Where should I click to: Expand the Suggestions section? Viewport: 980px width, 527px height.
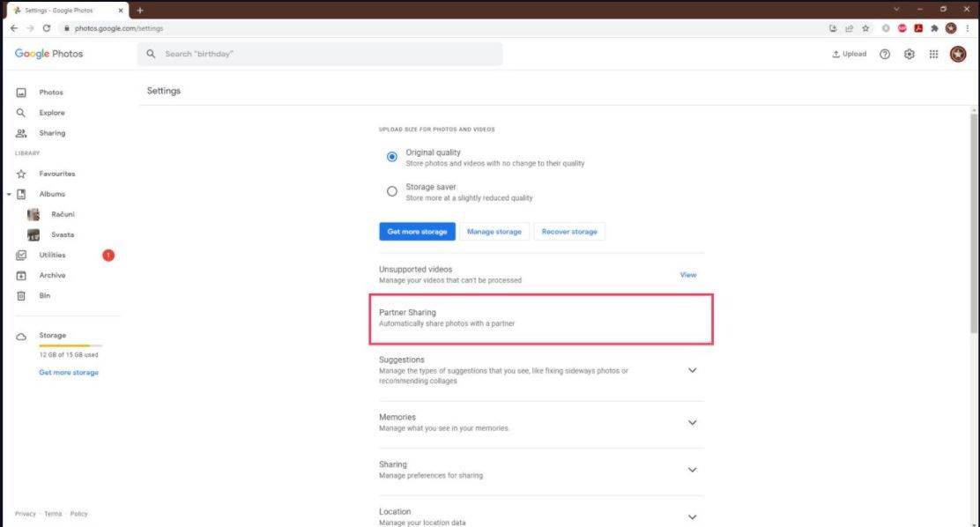point(692,370)
